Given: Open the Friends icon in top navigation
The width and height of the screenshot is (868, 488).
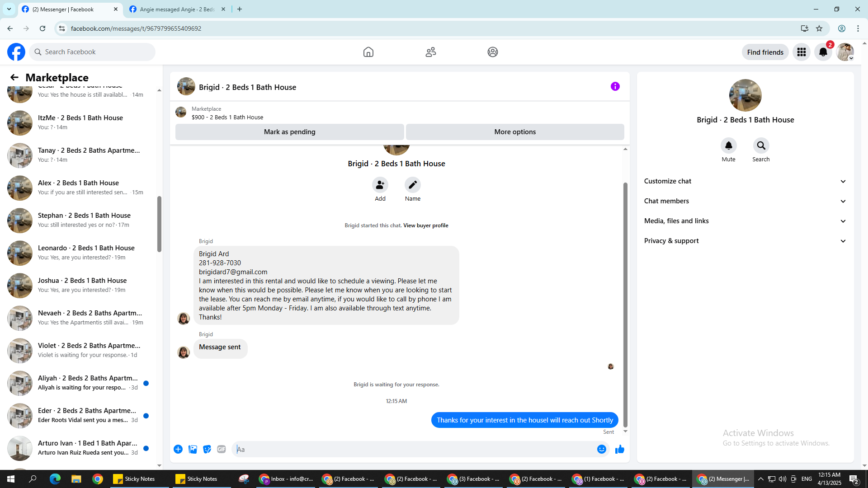Looking at the screenshot, I should [x=431, y=52].
